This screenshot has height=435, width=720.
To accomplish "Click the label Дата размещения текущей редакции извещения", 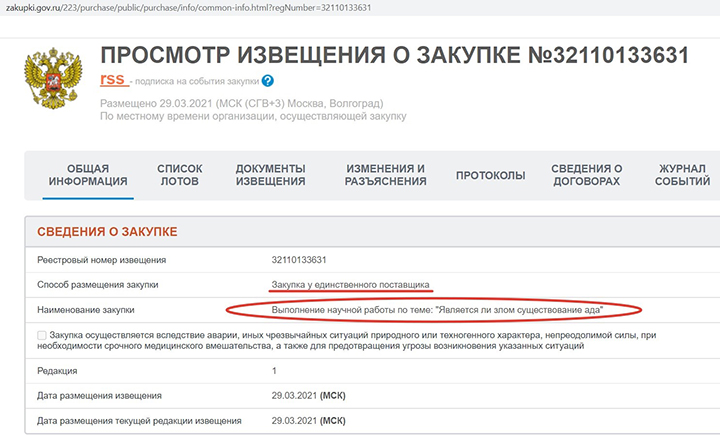I will [x=139, y=421].
